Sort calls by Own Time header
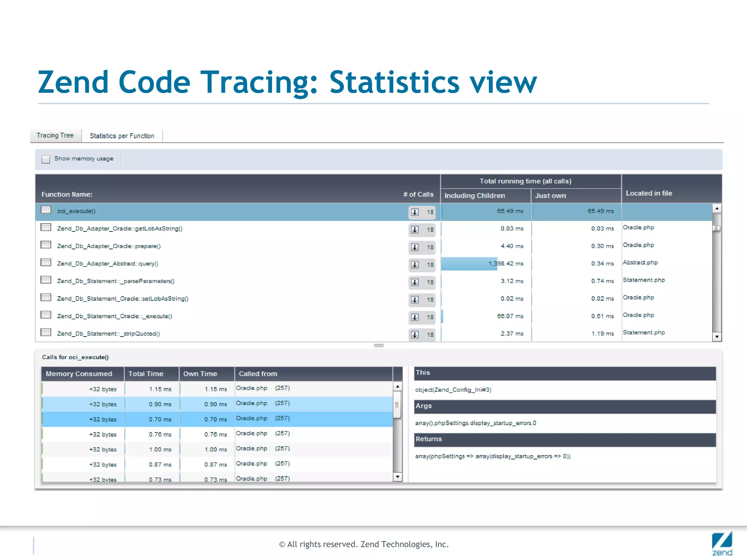The width and height of the screenshot is (747, 560). [x=207, y=374]
